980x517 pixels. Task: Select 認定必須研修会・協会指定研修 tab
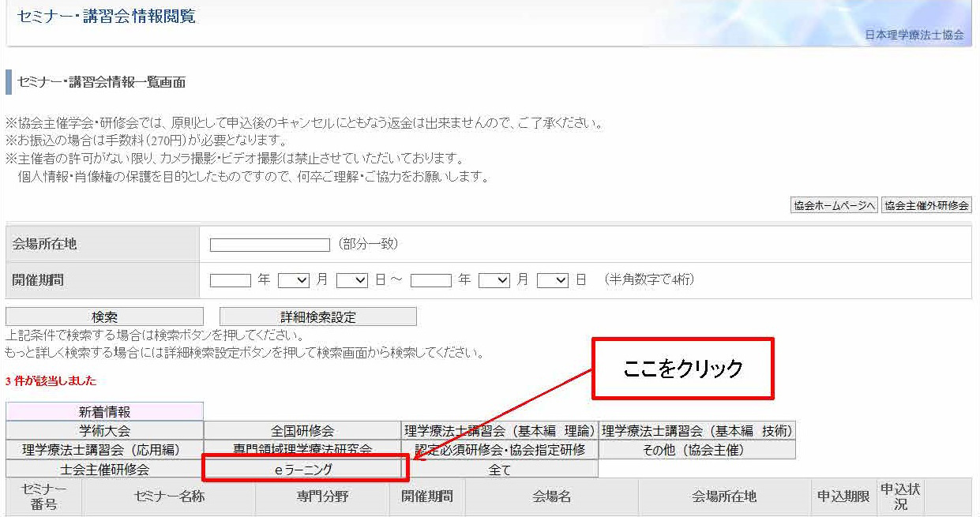[x=500, y=450]
